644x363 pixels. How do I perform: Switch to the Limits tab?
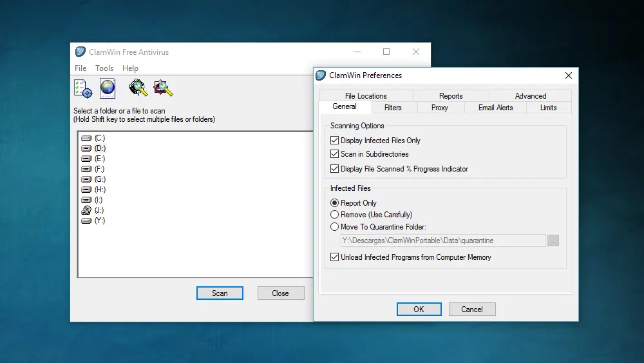point(548,107)
